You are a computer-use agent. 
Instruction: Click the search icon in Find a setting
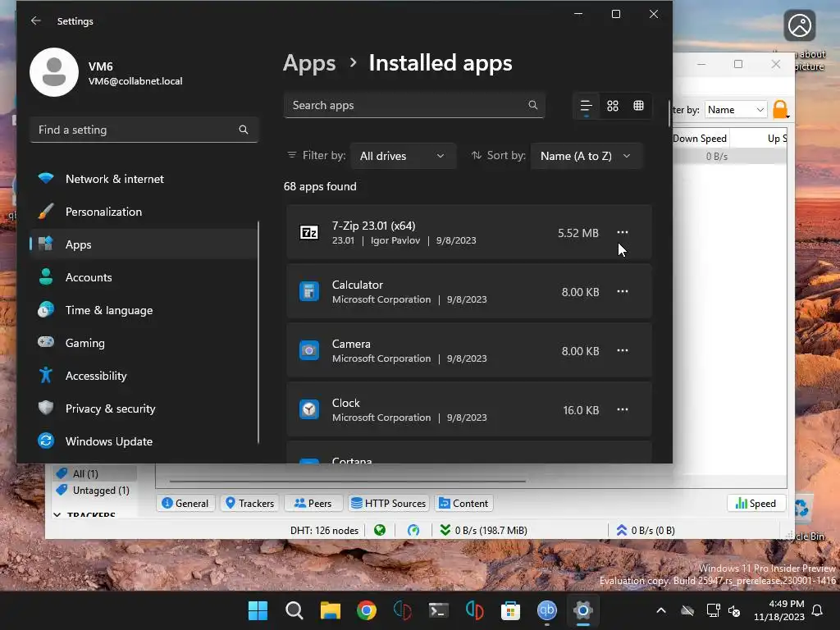click(243, 130)
